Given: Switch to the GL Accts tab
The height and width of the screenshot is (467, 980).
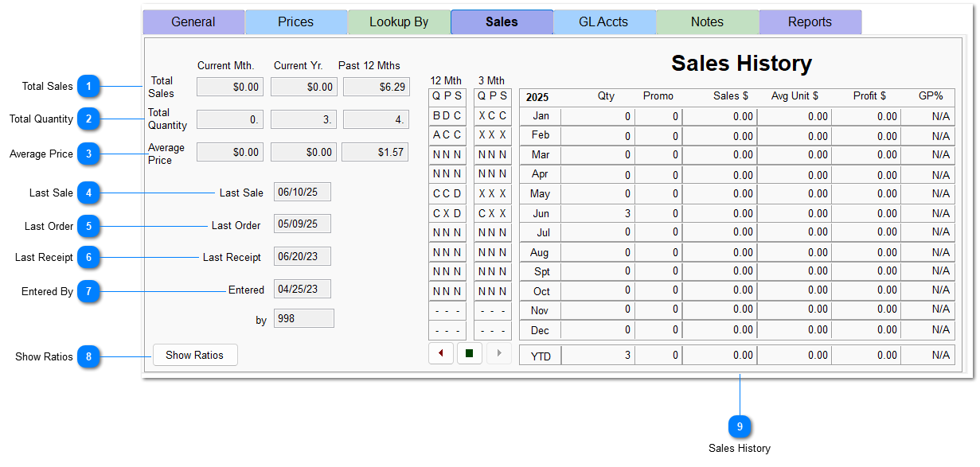Looking at the screenshot, I should tap(604, 21).
